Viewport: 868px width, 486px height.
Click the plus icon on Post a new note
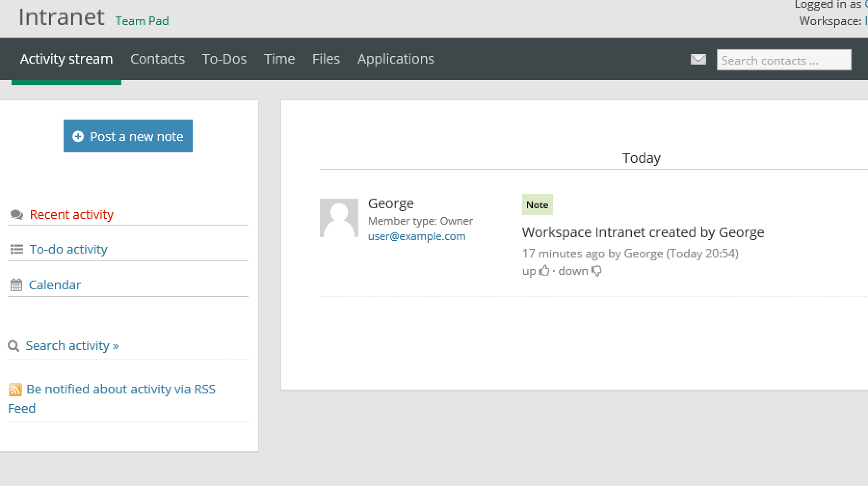click(x=79, y=136)
